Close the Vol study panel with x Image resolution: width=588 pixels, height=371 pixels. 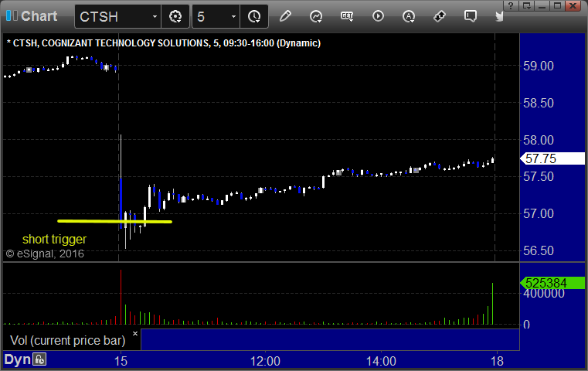coord(135,333)
